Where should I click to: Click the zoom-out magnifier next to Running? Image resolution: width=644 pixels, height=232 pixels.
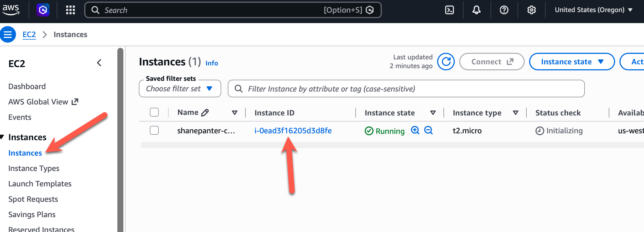click(428, 130)
